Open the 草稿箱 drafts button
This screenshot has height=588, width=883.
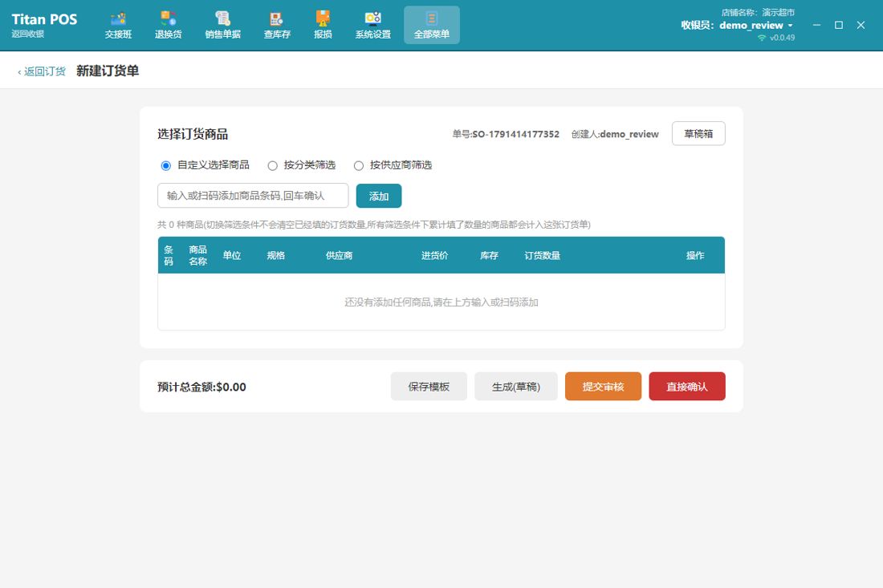point(698,134)
